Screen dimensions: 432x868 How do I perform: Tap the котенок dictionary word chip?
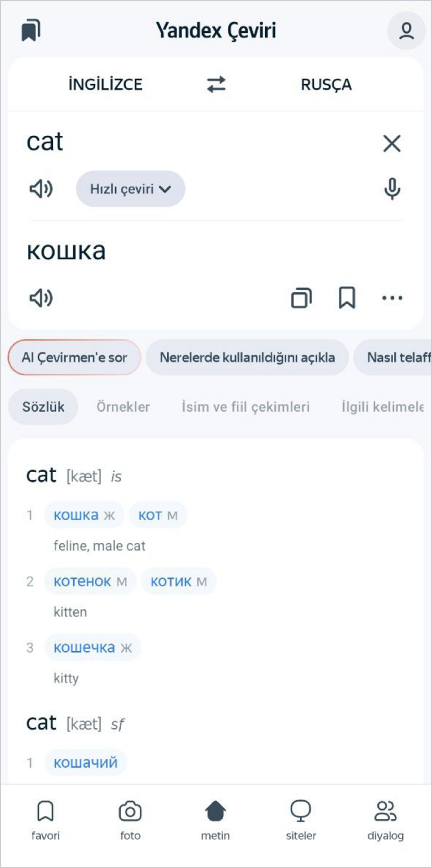(x=82, y=582)
